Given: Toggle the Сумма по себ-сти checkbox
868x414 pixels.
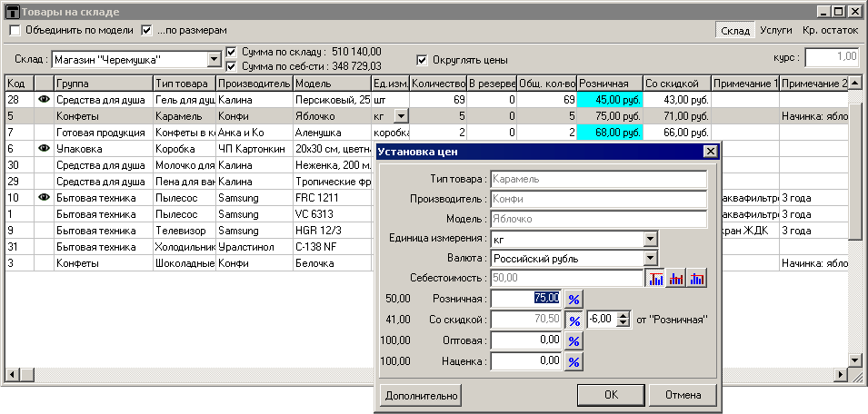Looking at the screenshot, I should (x=232, y=66).
